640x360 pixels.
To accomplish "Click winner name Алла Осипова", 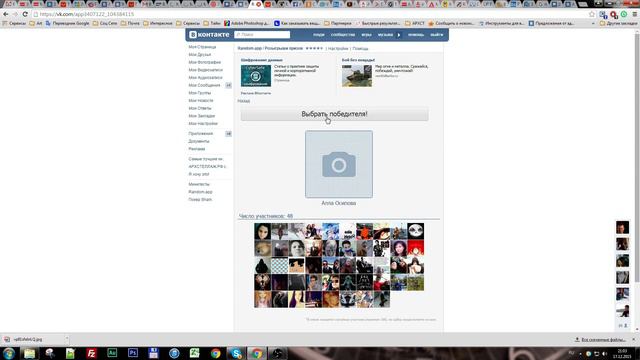I will [339, 203].
